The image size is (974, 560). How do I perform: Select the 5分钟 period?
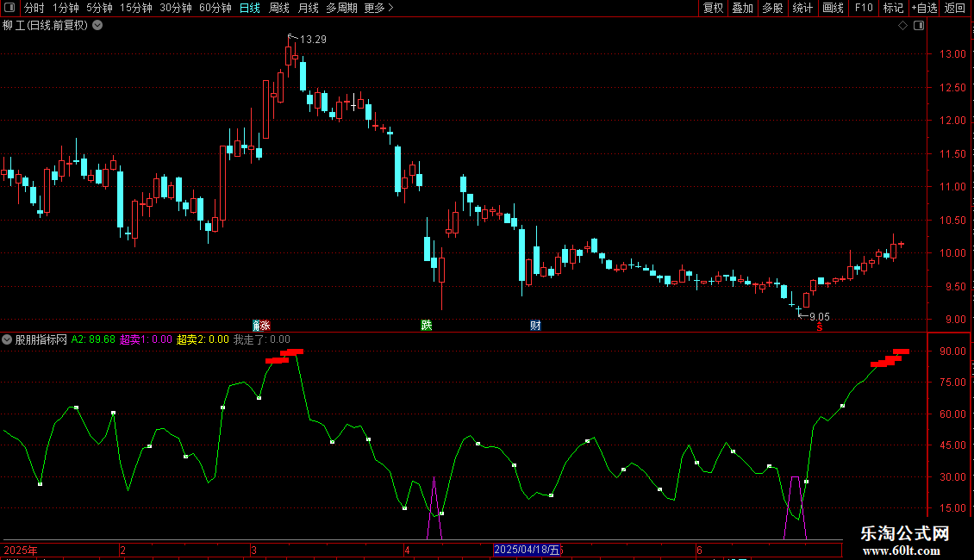click(99, 8)
